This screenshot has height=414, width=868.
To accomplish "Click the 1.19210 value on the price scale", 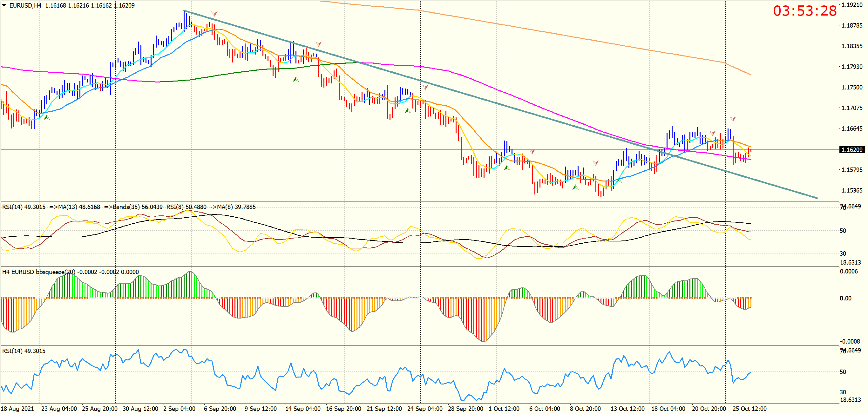I will click(852, 5).
